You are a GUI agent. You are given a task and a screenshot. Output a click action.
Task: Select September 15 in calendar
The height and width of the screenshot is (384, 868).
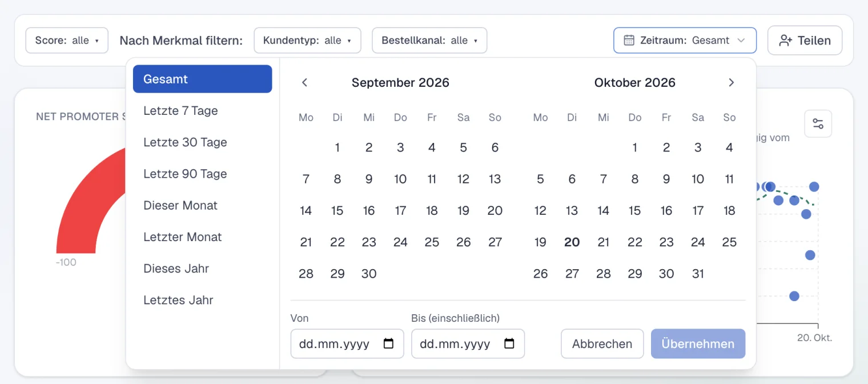click(x=337, y=211)
